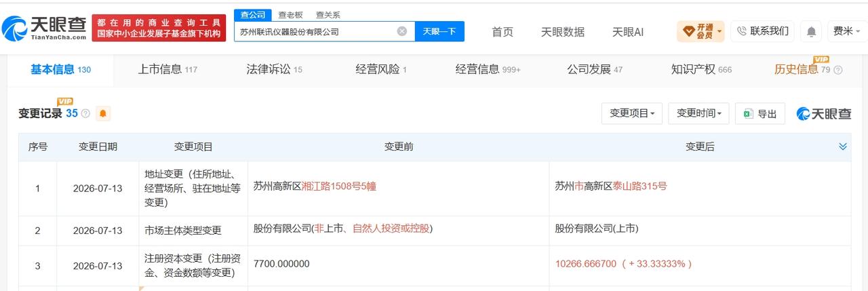Click the 7700.000000 capital value
The image size is (868, 291).
click(281, 264)
